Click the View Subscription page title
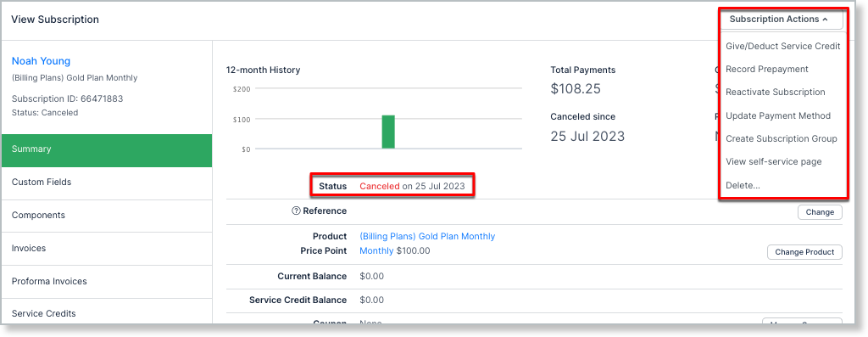The image size is (868, 337). pyautogui.click(x=55, y=20)
